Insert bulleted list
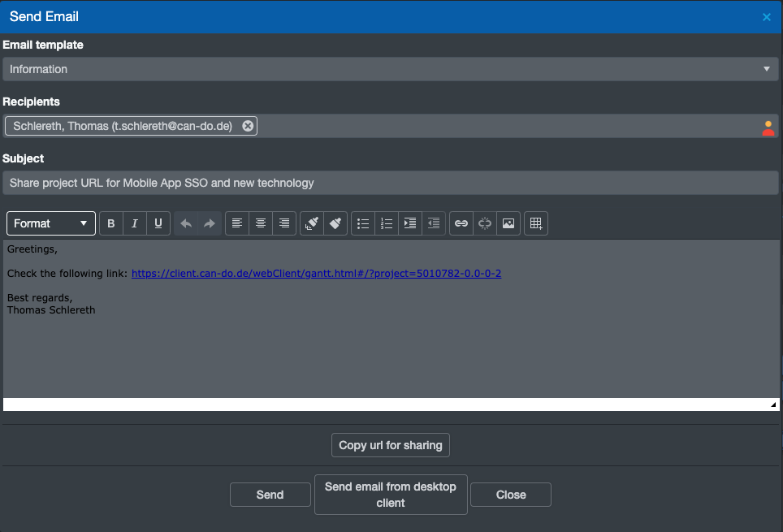Screen dimensions: 783x532 (363, 223)
